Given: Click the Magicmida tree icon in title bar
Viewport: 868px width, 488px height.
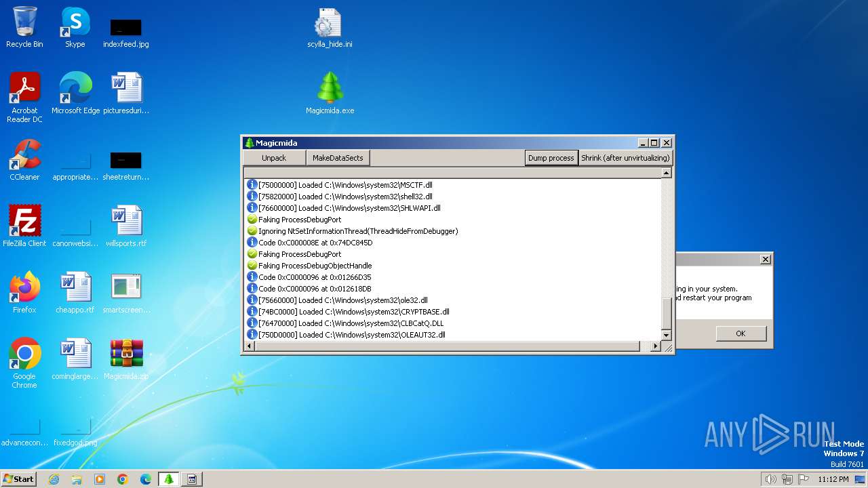Looking at the screenshot, I should click(250, 143).
